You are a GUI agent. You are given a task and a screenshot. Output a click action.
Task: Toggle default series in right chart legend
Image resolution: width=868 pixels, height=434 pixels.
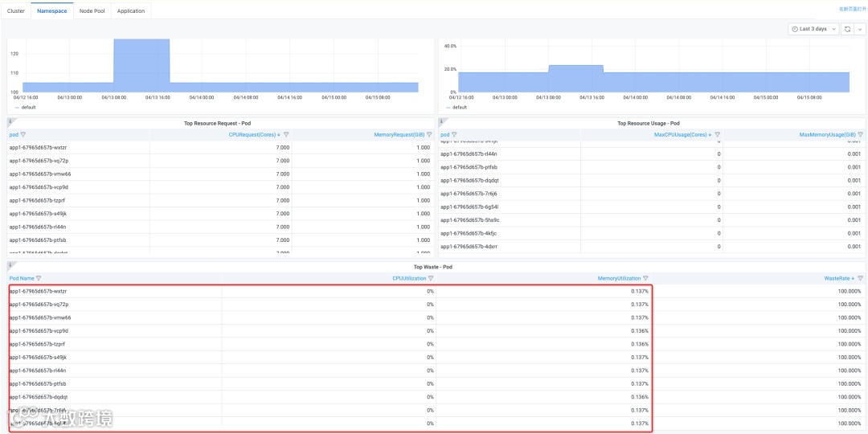tap(456, 108)
